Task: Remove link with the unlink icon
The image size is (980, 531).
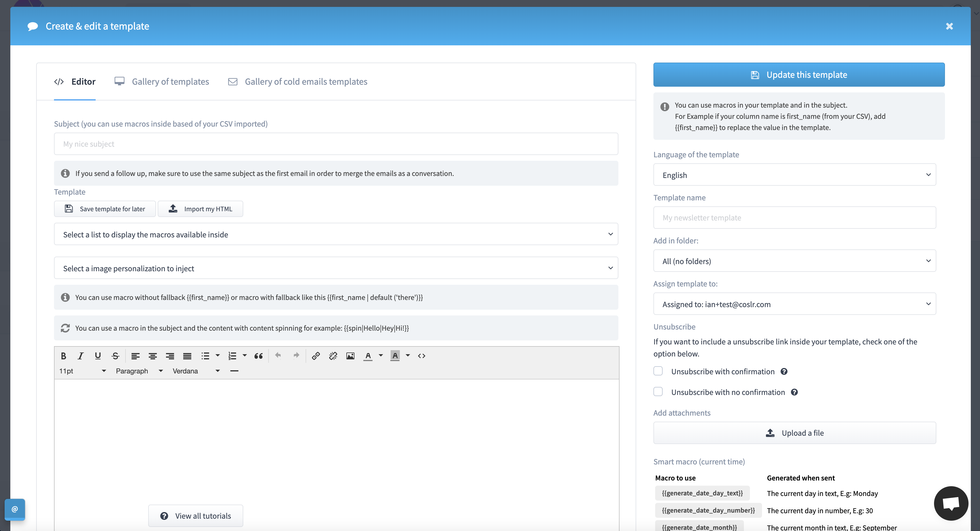Action: coord(333,356)
